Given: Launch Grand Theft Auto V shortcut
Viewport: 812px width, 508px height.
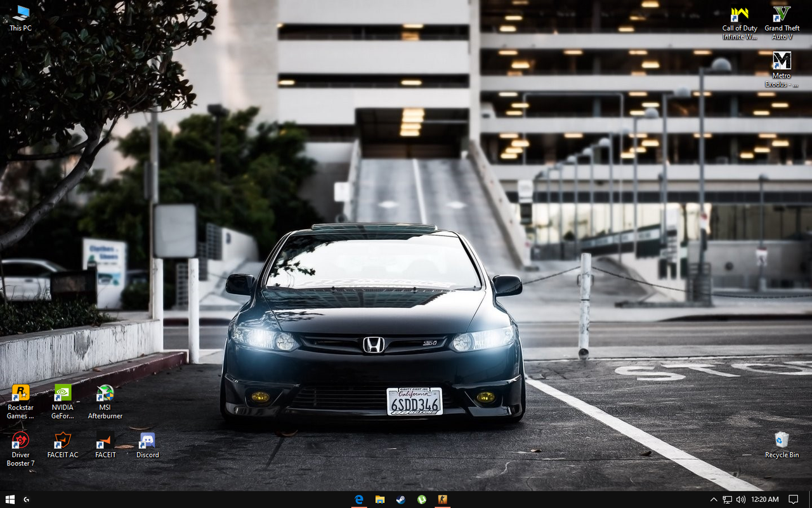Looking at the screenshot, I should click(x=782, y=23).
